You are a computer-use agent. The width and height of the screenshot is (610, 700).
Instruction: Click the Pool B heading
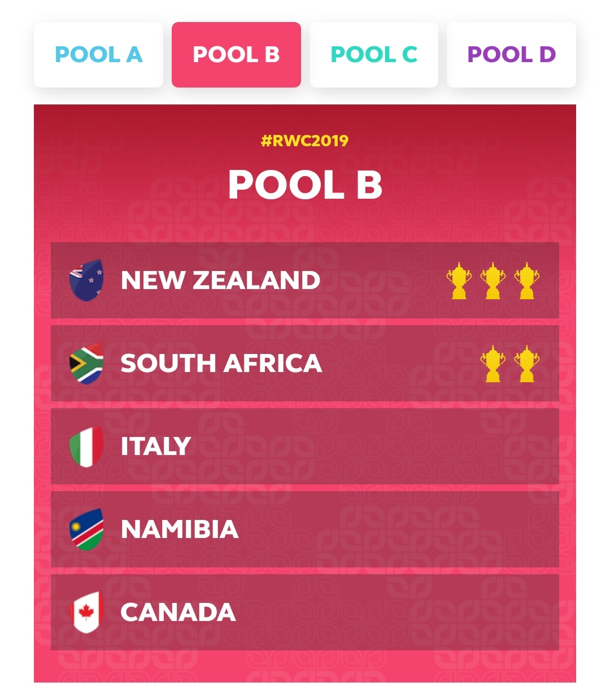[x=305, y=185]
